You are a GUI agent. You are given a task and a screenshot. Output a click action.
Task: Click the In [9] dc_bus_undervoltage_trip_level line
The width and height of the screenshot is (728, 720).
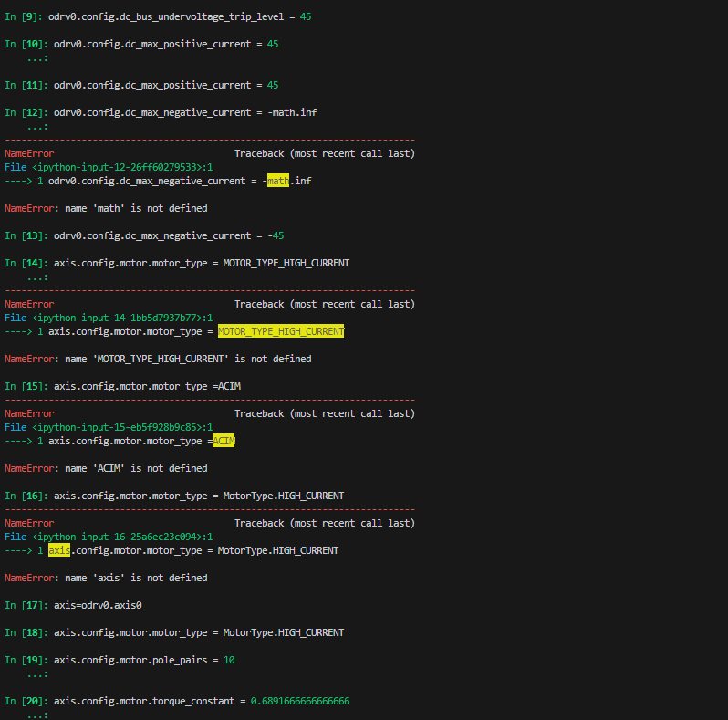(x=158, y=16)
